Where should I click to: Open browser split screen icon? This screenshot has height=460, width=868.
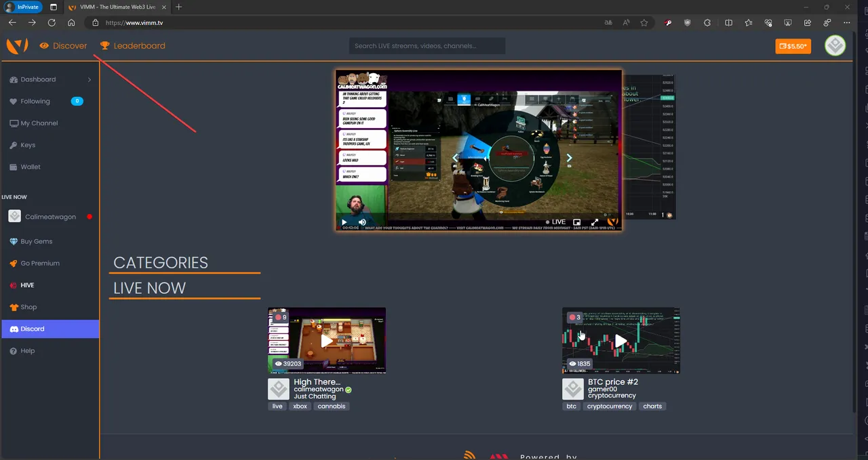729,22
